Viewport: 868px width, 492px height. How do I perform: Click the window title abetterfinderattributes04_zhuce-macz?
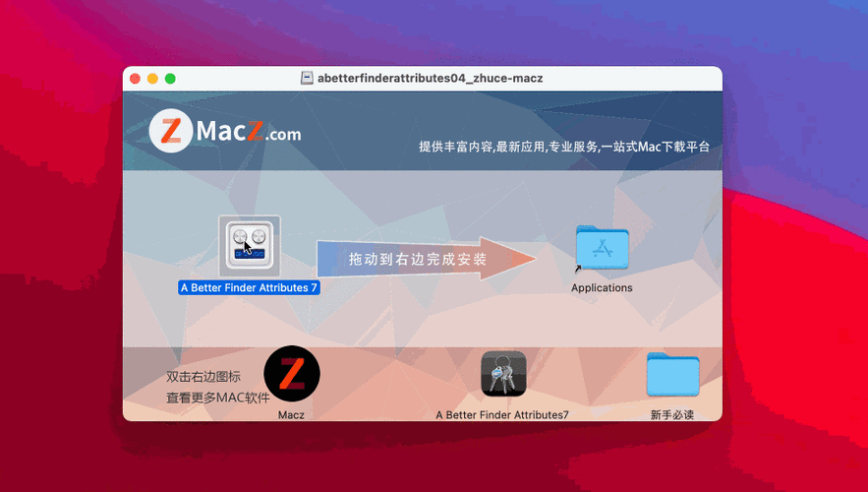(x=431, y=78)
